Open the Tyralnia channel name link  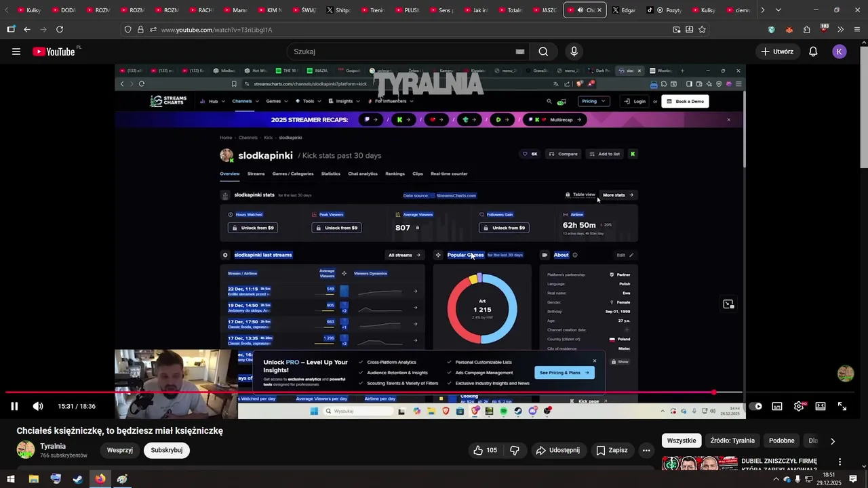[x=53, y=446]
